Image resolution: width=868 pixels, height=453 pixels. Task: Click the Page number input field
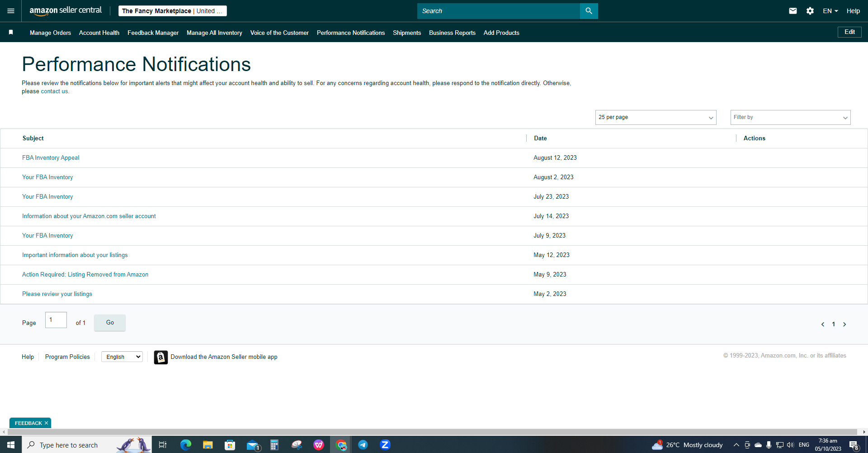tap(56, 320)
